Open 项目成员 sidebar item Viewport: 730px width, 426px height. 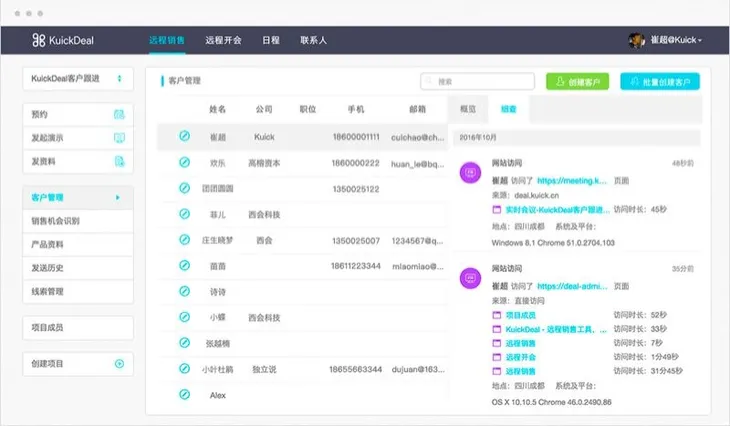[x=78, y=328]
